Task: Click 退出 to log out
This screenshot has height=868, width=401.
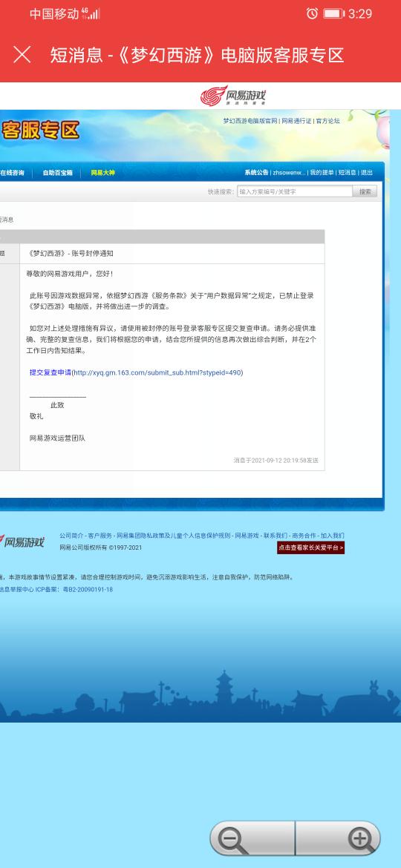Action: pyautogui.click(x=367, y=173)
